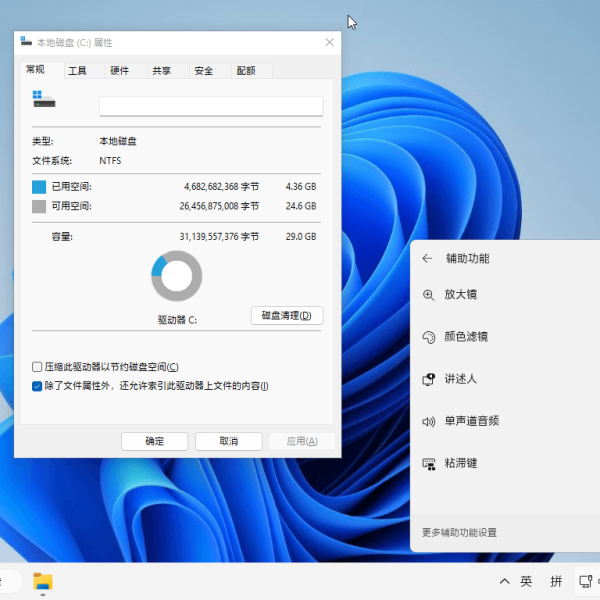The width and height of the screenshot is (600, 600).
Task: Click the 26,456,875,008 字节 free space value
Action: coord(219,206)
